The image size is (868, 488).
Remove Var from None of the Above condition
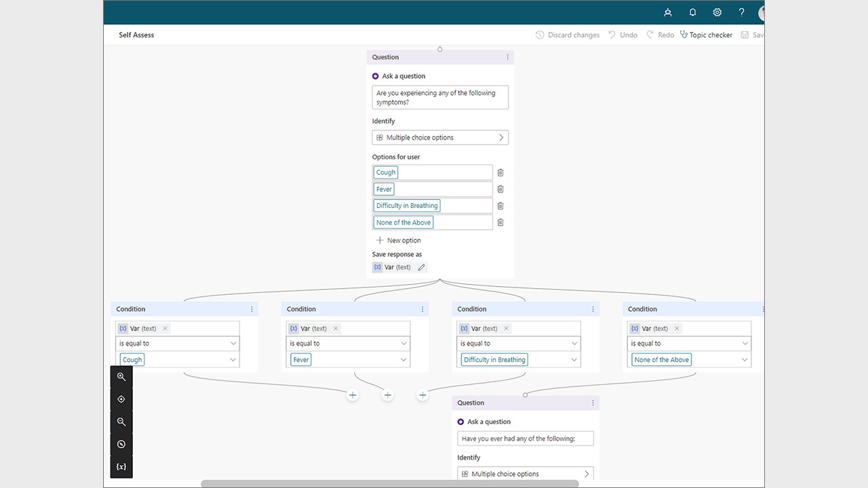[677, 329]
